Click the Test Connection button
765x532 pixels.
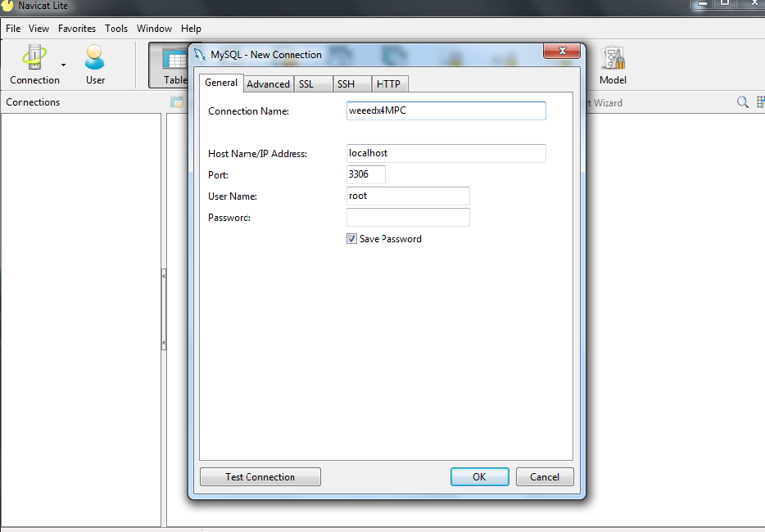(260, 477)
